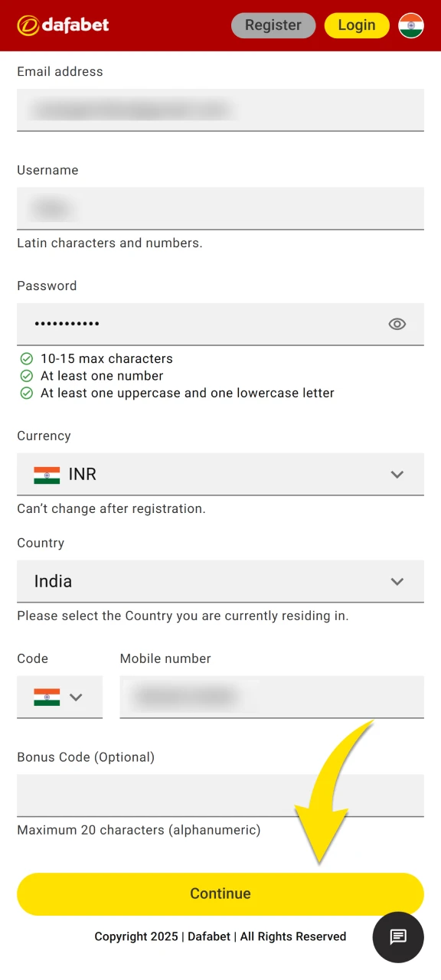
Task: Click the checkmark beside 'At least one number'
Action: (x=27, y=376)
